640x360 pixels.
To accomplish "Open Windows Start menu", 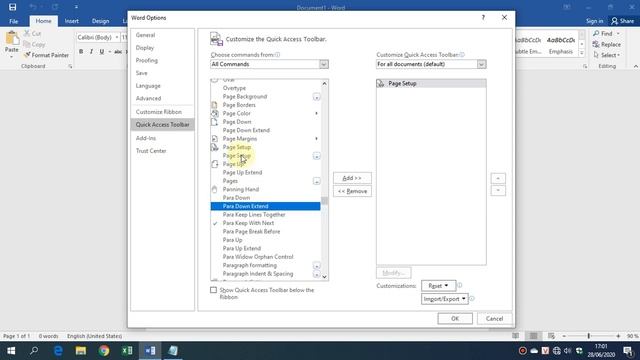I will [x=11, y=351].
